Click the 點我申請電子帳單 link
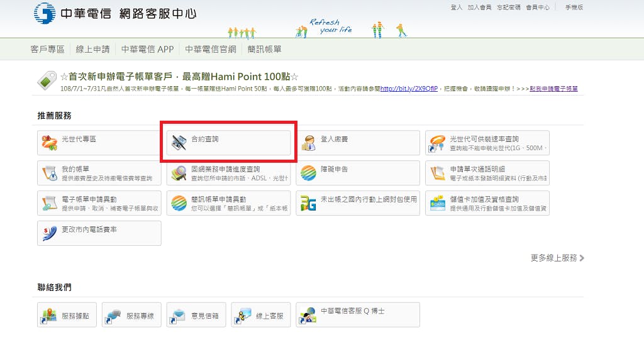This screenshot has width=644, height=362. coord(553,89)
